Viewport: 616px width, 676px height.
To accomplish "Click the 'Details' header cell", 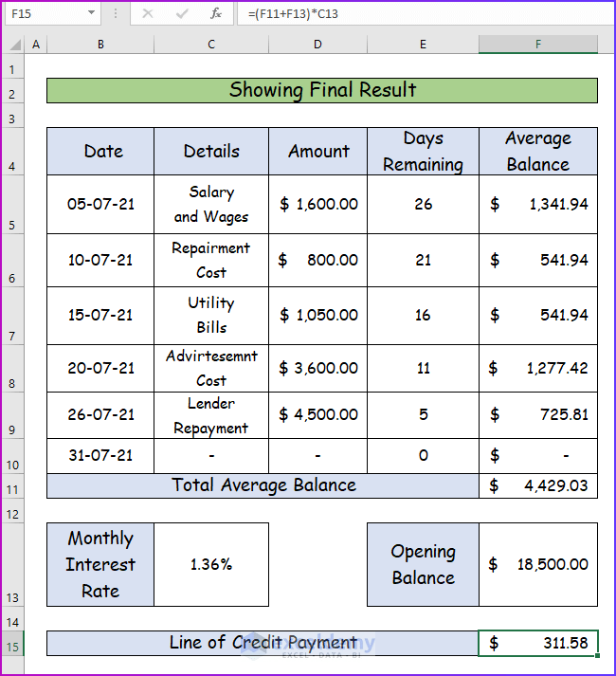I will tap(211, 152).
